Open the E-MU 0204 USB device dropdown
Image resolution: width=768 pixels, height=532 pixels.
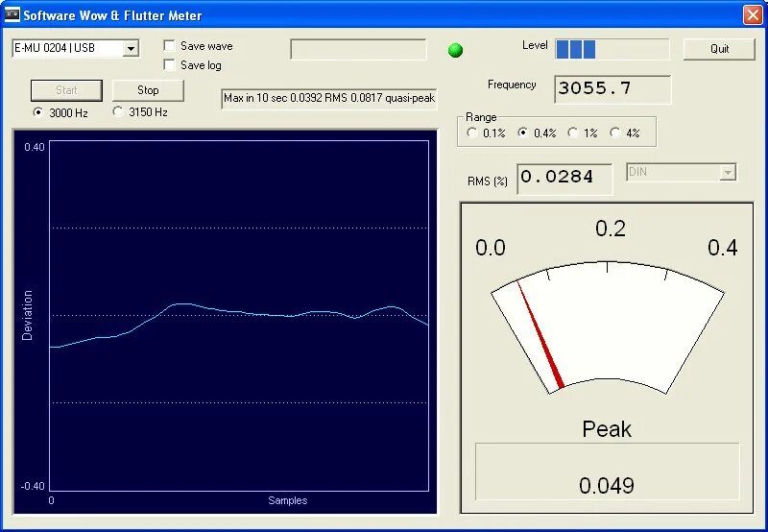[x=131, y=49]
